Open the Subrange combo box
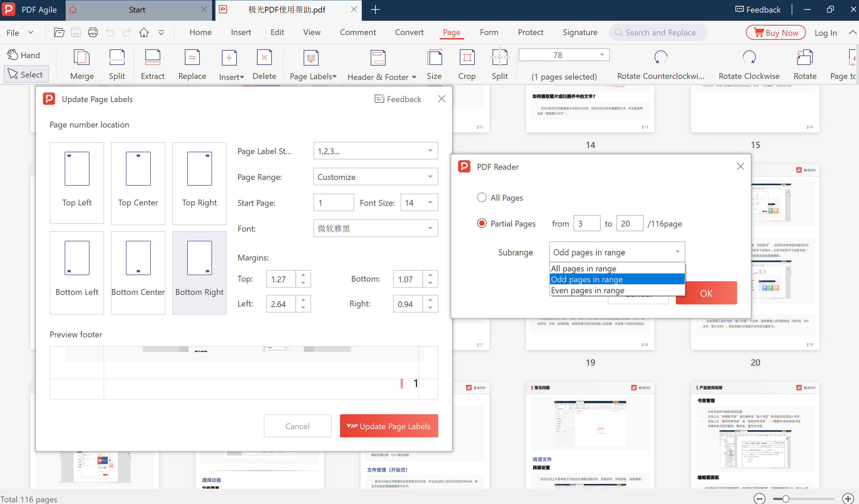This screenshot has height=504, width=859. point(617,252)
